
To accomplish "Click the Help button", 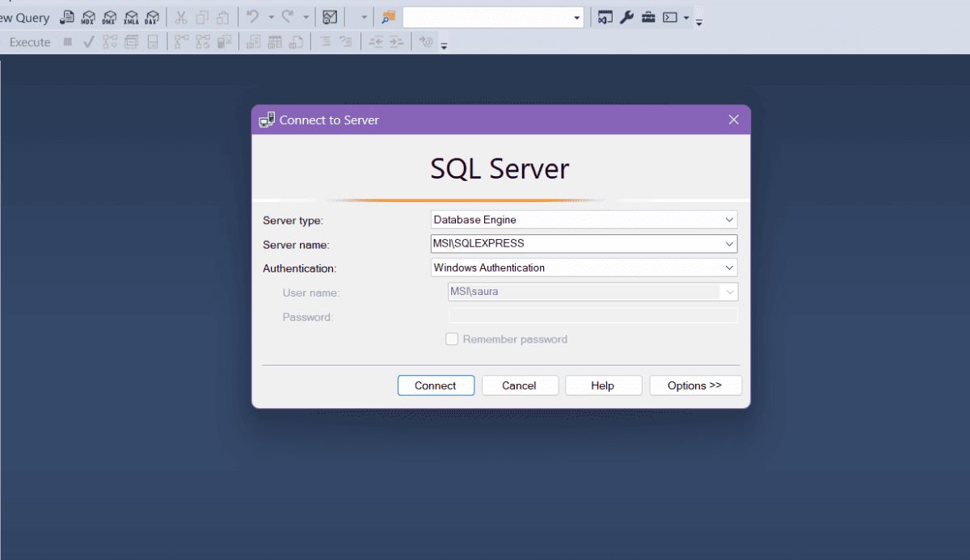I will [603, 385].
